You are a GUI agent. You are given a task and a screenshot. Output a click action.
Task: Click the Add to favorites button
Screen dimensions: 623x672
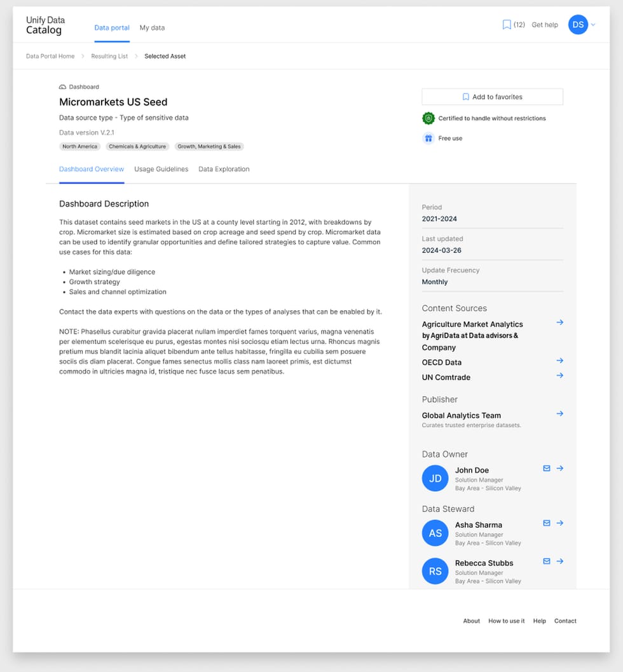pos(492,97)
